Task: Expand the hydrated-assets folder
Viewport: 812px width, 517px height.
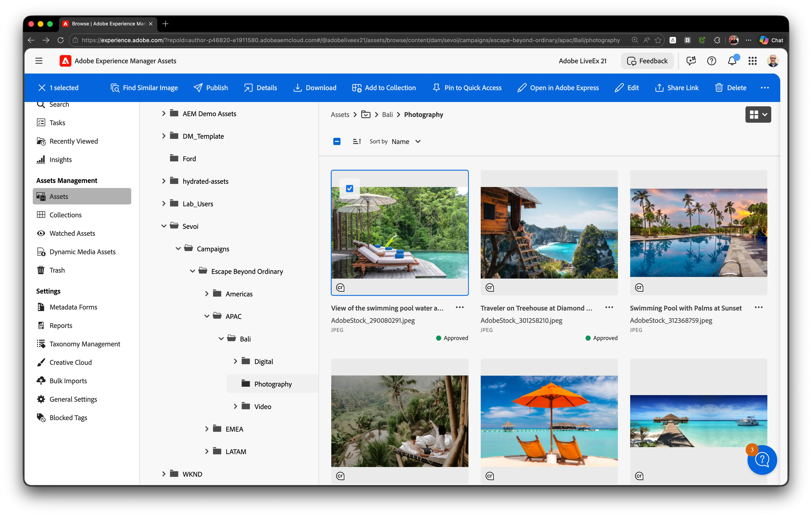Action: pos(164,181)
